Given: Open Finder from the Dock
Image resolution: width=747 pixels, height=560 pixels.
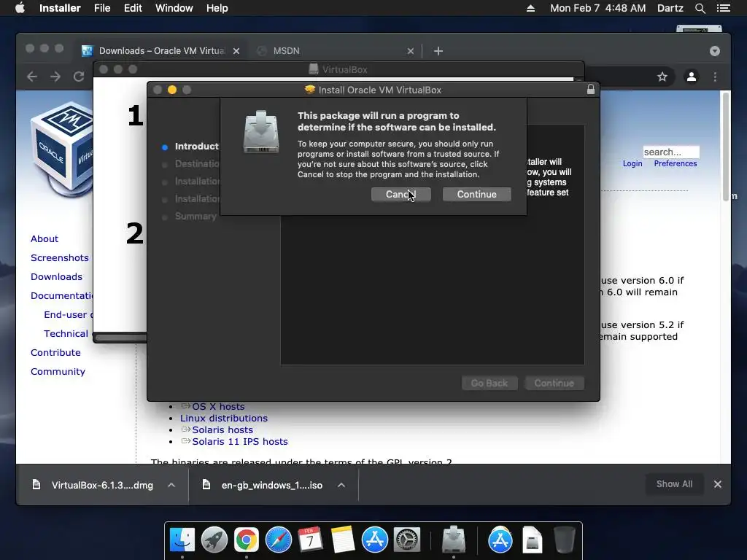Looking at the screenshot, I should tap(182, 540).
